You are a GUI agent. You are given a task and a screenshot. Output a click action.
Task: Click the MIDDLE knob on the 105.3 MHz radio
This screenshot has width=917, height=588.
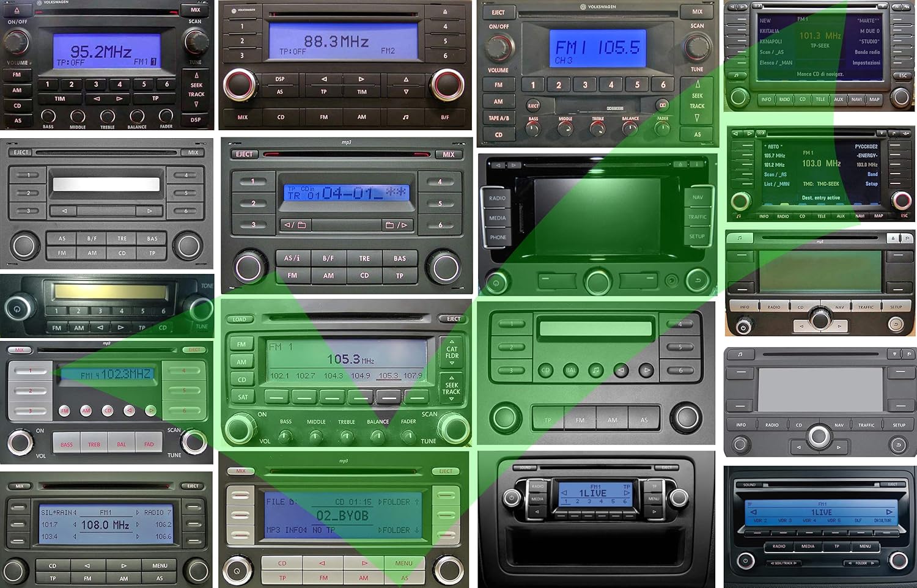pyautogui.click(x=315, y=436)
